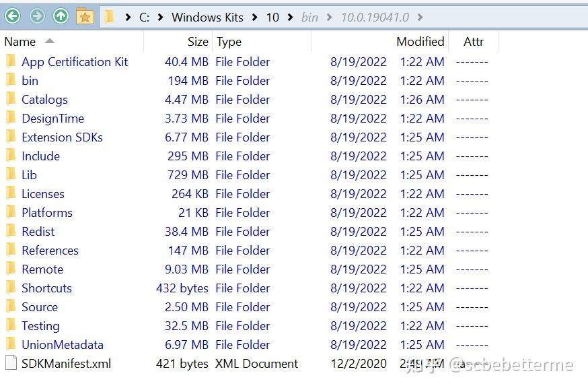Expand chevron after C: in breadcrumb
The height and width of the screenshot is (388, 588).
click(x=161, y=18)
